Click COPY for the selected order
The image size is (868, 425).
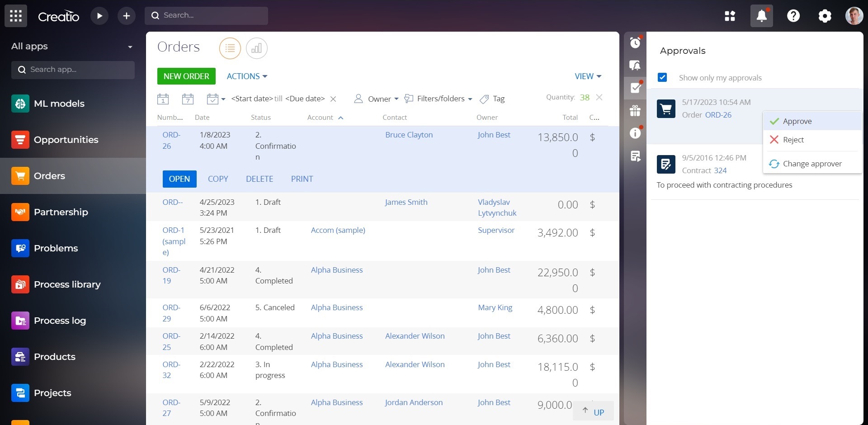tap(218, 179)
